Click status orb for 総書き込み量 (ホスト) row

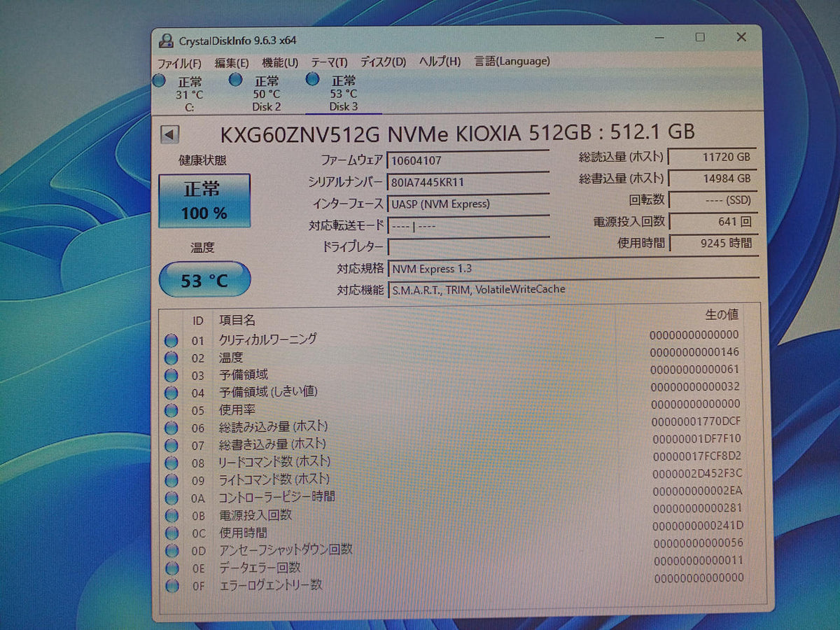tap(171, 446)
